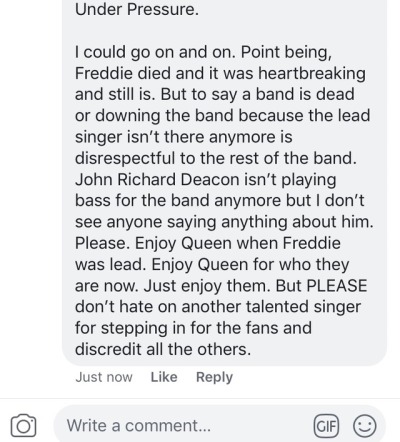
Task: Tap the phrase another talented singer
Action: click(x=271, y=307)
